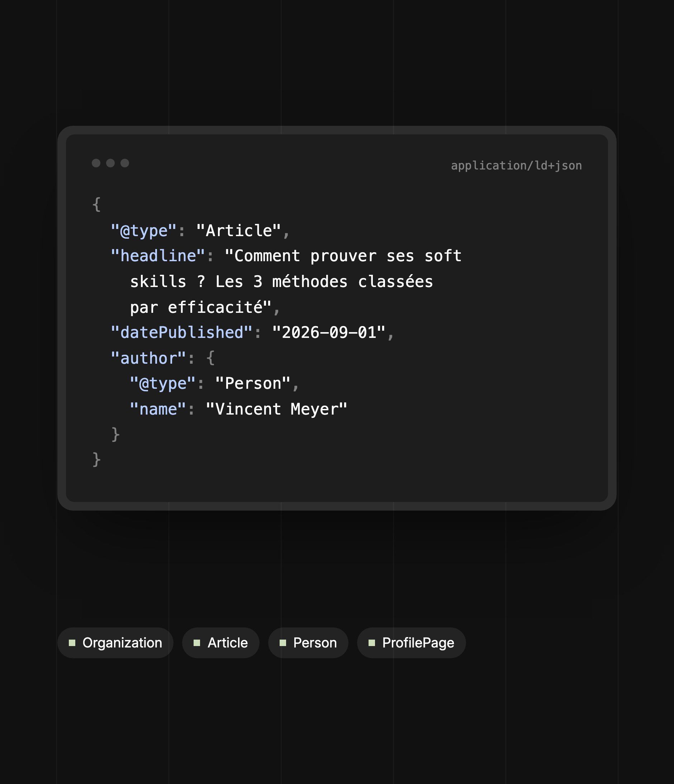Click the "headline" key in the code
674x784 pixels.
coord(158,256)
